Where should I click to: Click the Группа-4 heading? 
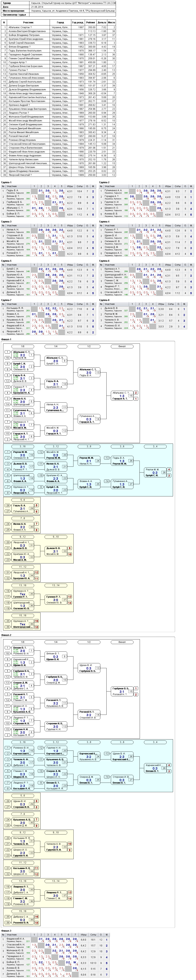pos(104,221)
